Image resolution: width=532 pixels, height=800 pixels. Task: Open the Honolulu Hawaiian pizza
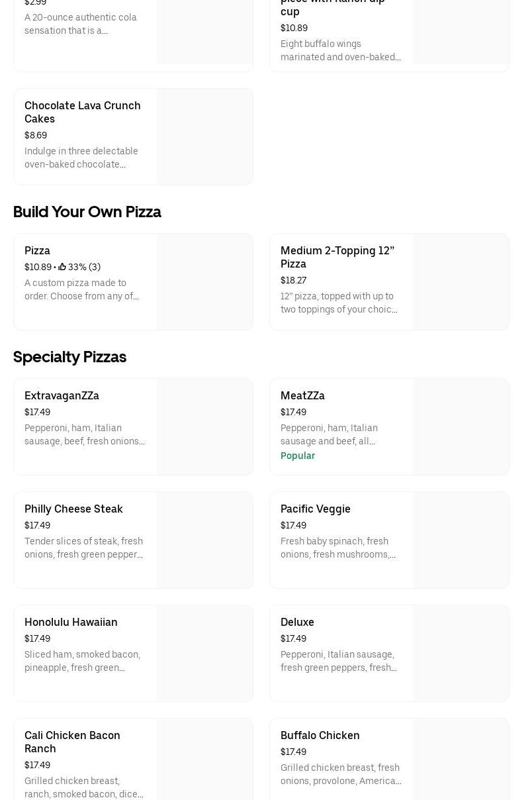pyautogui.click(x=71, y=622)
